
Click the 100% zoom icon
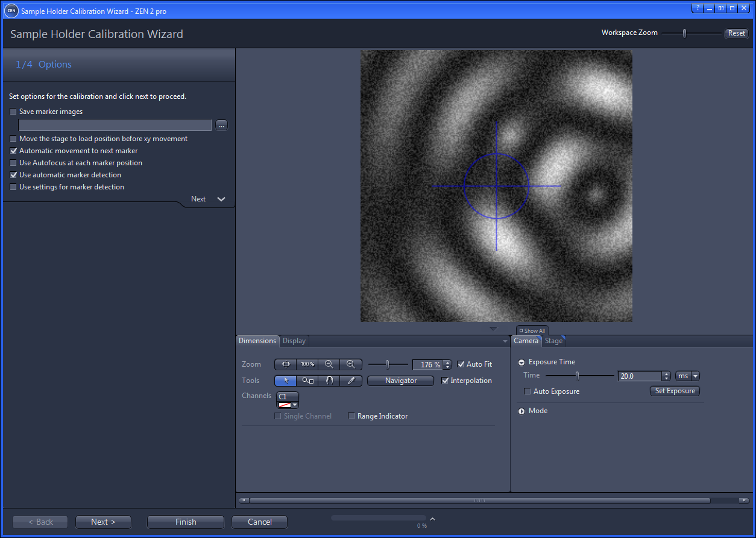click(x=307, y=364)
